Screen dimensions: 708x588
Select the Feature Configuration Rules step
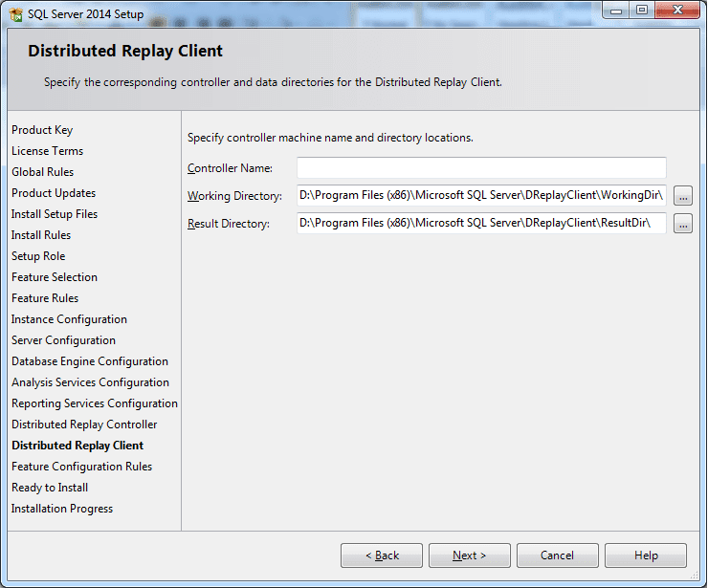pyautogui.click(x=81, y=467)
